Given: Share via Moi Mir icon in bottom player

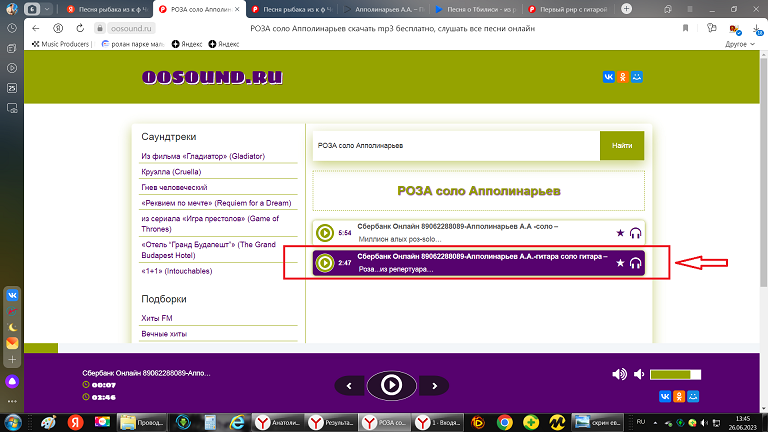Looking at the screenshot, I should click(x=693, y=396).
